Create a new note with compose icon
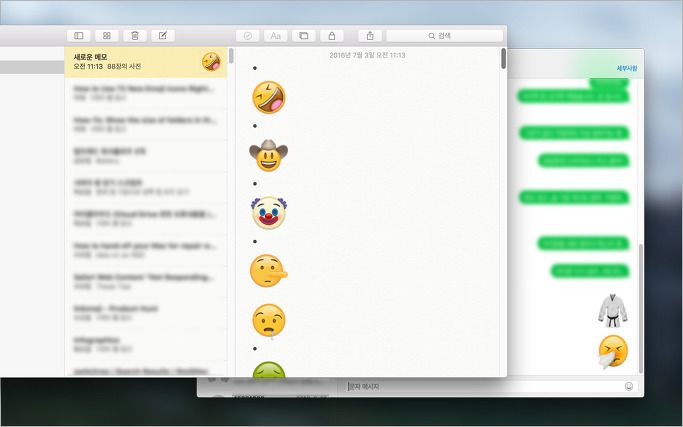 [x=162, y=36]
